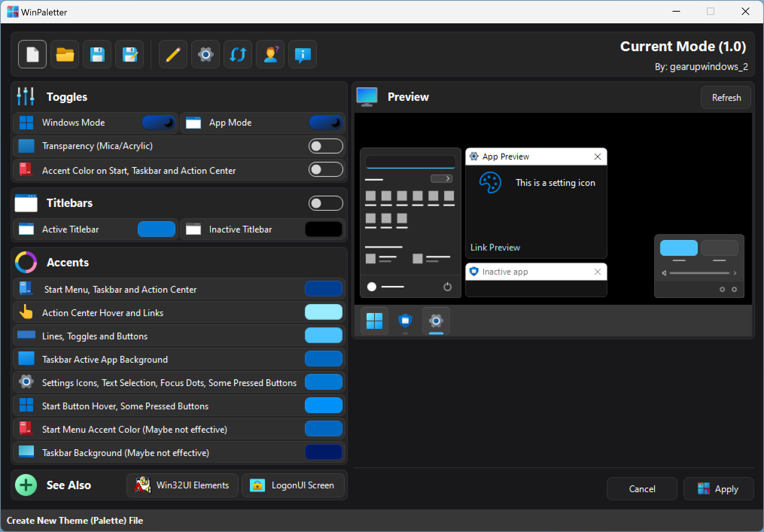Open Win32UI Elements
Screen dimensions: 764x532
tap(183, 485)
